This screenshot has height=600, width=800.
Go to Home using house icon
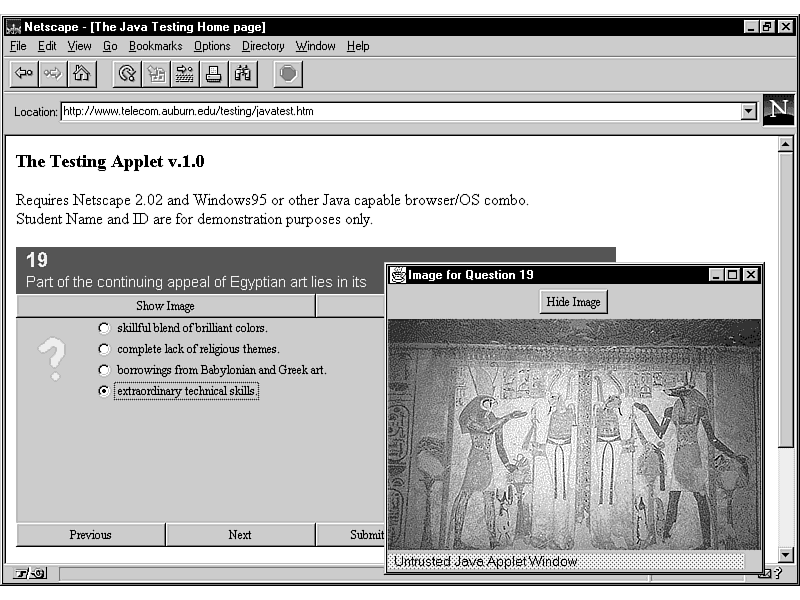82,74
